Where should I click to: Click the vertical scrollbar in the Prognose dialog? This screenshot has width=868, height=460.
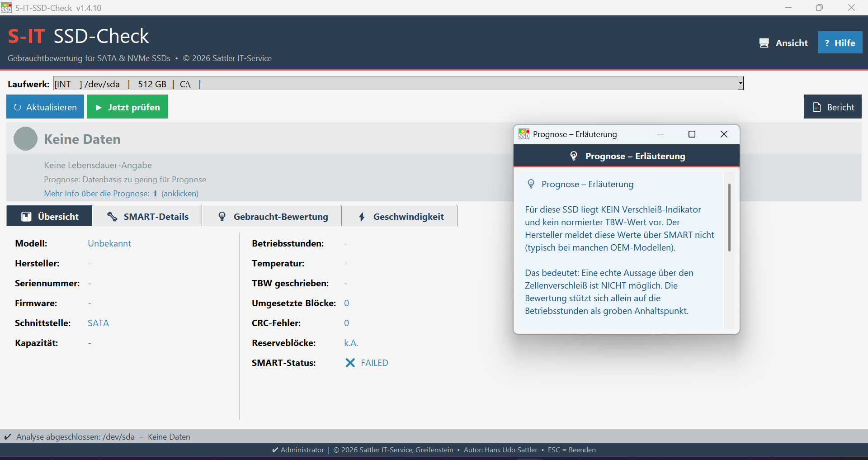[729, 217]
